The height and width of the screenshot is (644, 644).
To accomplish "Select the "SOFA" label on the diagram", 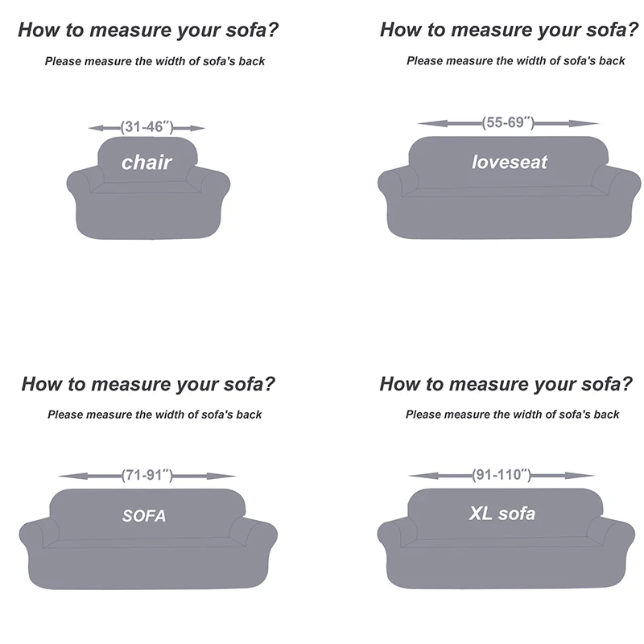I will (144, 516).
